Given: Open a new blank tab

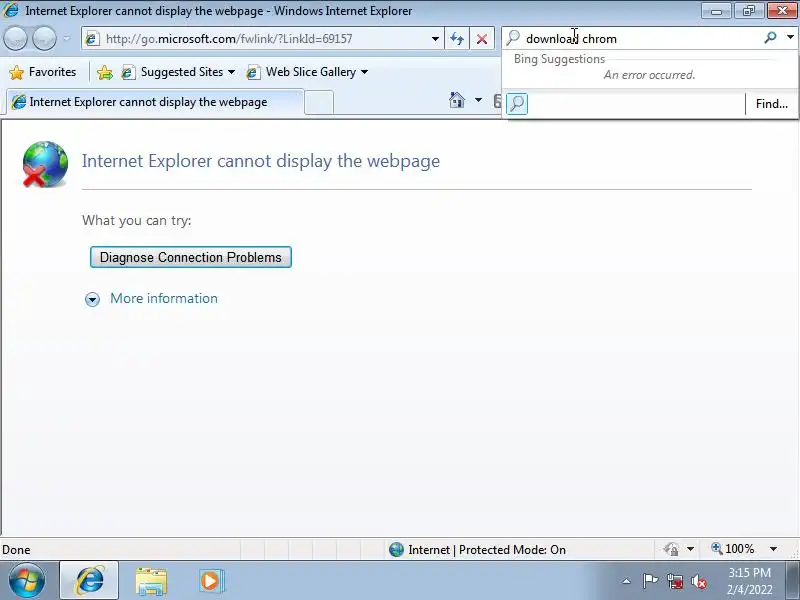Looking at the screenshot, I should [319, 102].
